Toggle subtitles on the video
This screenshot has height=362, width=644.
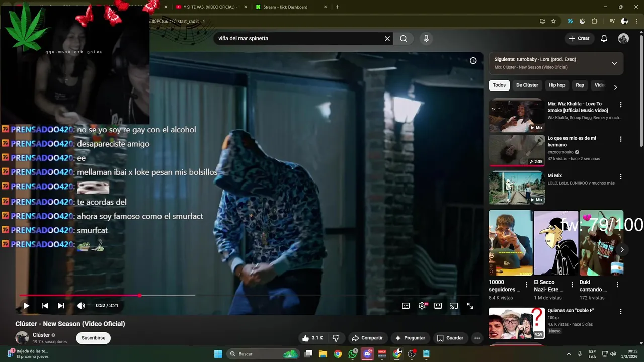pos(406,305)
